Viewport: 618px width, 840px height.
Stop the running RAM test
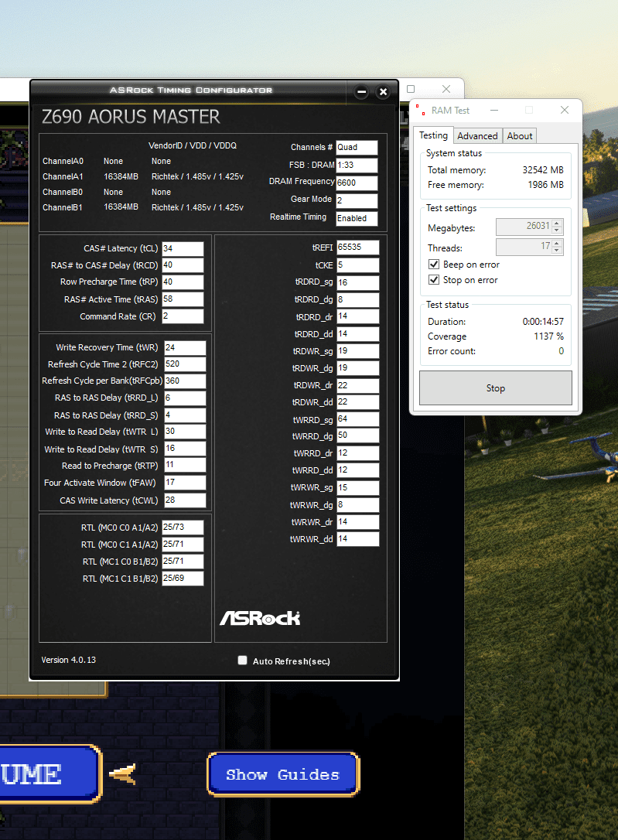(495, 388)
